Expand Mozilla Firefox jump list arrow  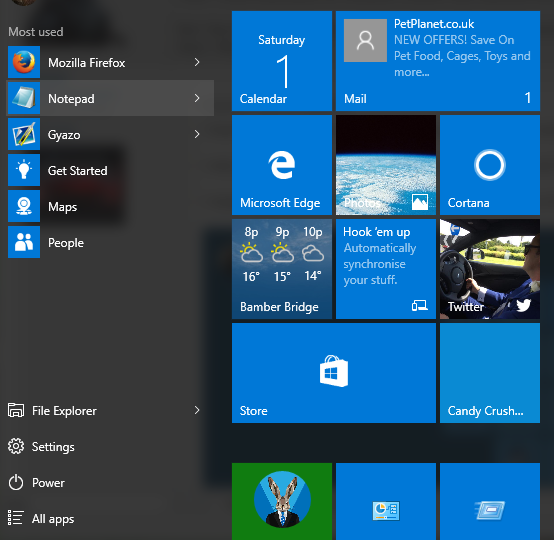pyautogui.click(x=197, y=62)
